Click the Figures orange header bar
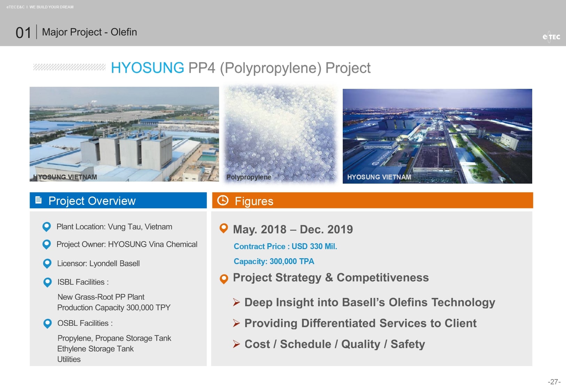This screenshot has height=392, width=566. (x=372, y=200)
